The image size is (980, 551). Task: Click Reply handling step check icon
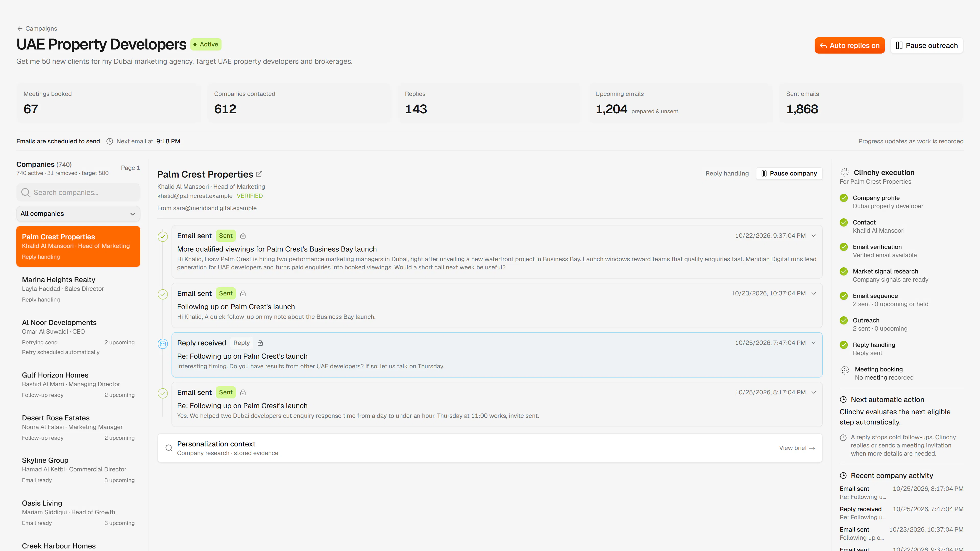coord(844,345)
